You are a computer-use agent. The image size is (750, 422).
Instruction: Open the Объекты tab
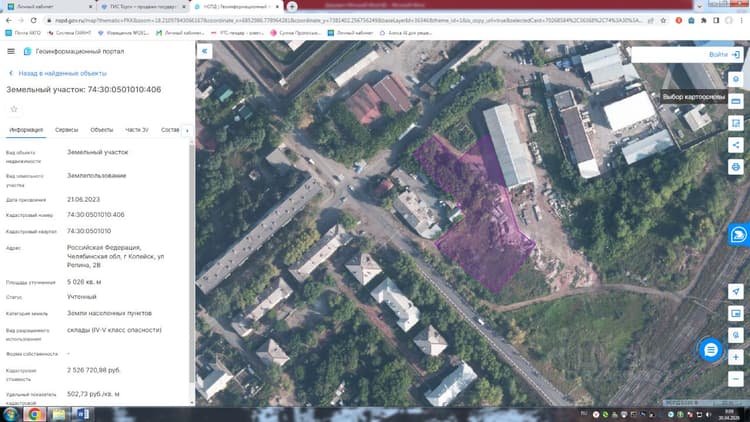101,130
